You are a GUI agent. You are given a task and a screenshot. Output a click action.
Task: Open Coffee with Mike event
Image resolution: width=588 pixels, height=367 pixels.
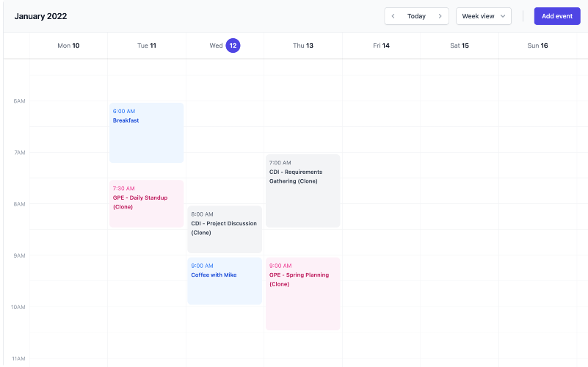(225, 281)
